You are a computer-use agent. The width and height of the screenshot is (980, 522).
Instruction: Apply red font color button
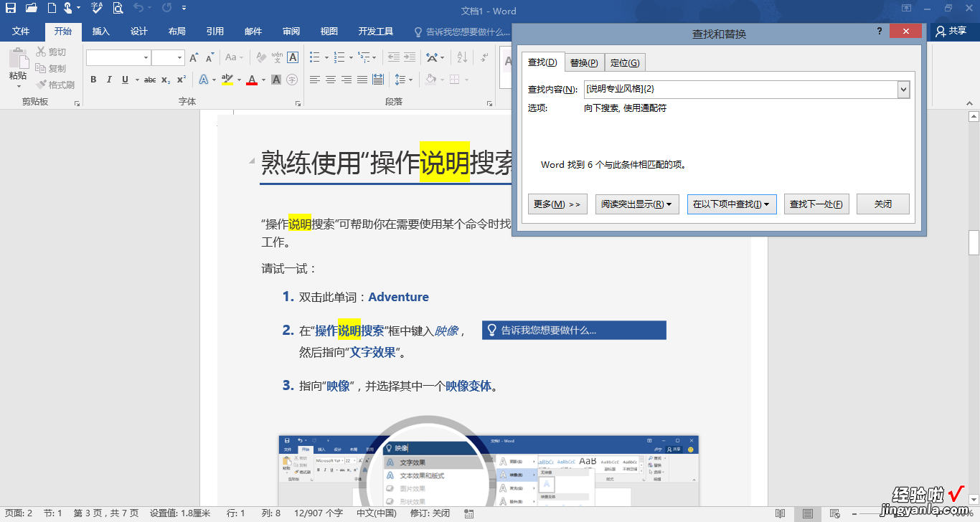coord(252,80)
